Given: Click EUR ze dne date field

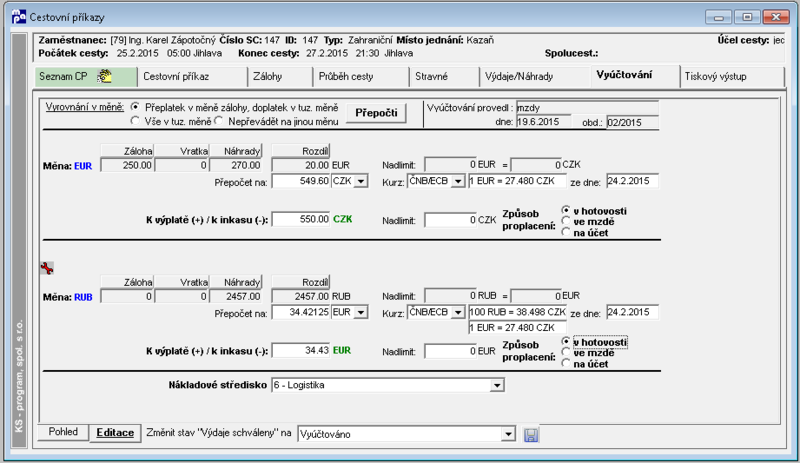Looking at the screenshot, I should tap(632, 181).
